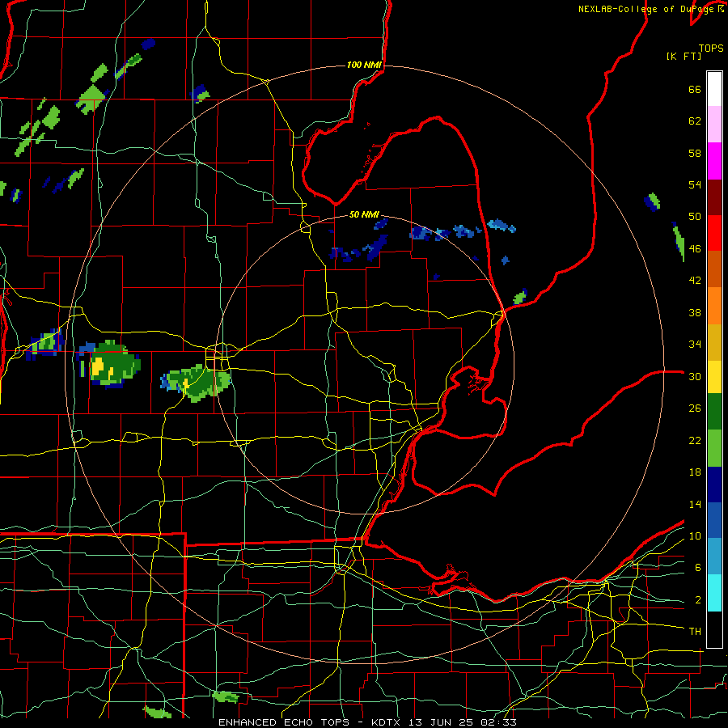Choose the gold legend swatch

tap(714, 342)
